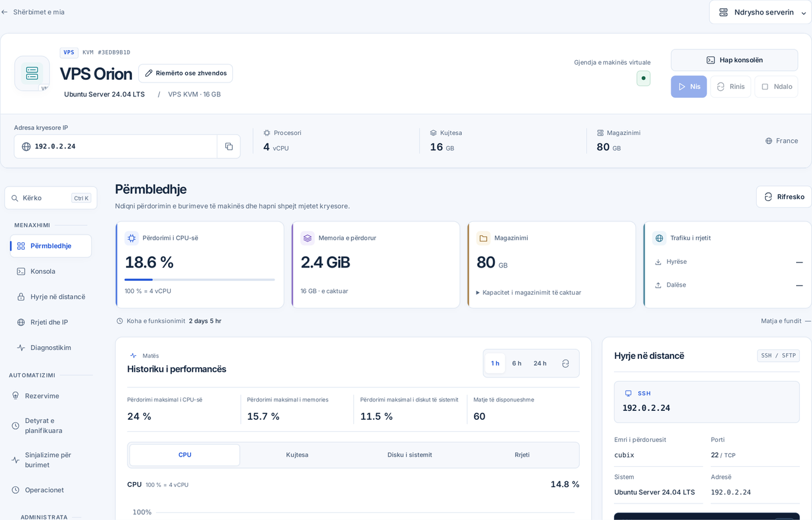Open Diagnostikim in the sidebar

pos(51,348)
